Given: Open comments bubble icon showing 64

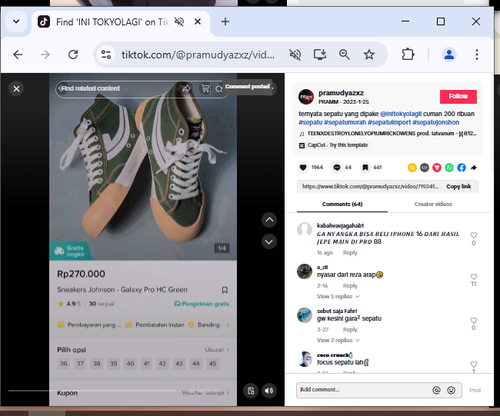Looking at the screenshot, I should [337, 167].
